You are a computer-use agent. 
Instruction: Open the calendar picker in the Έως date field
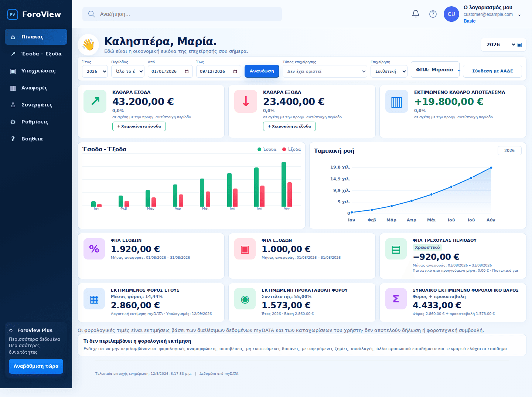[x=235, y=71]
